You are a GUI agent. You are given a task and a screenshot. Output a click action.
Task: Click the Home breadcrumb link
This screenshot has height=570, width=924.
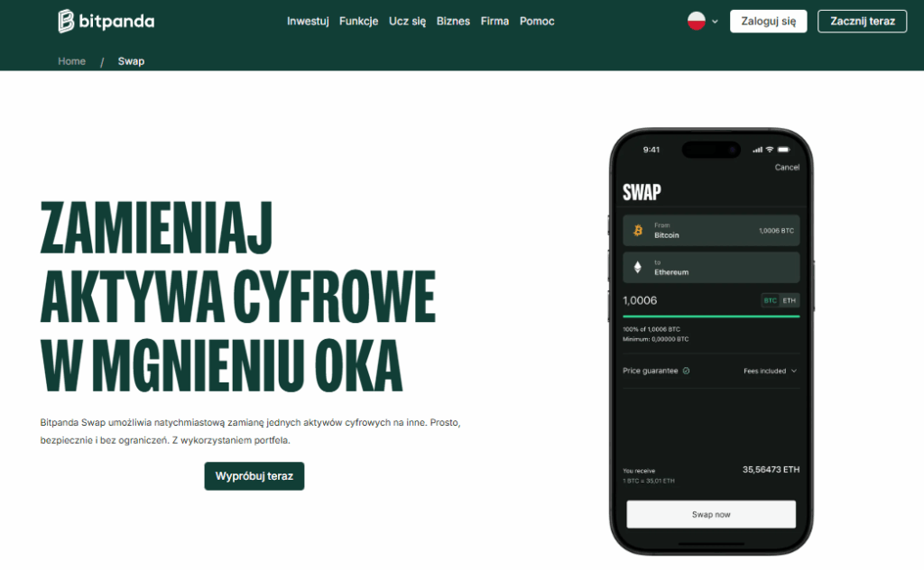pos(72,61)
